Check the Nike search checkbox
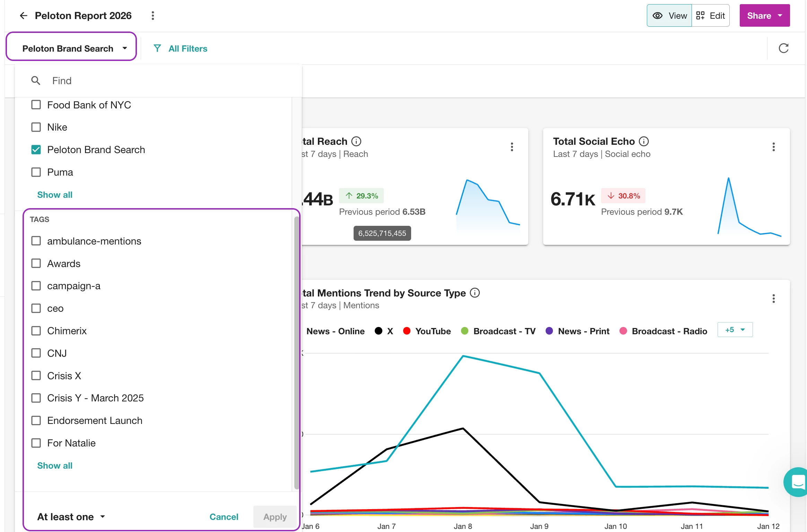807x532 pixels. point(36,127)
